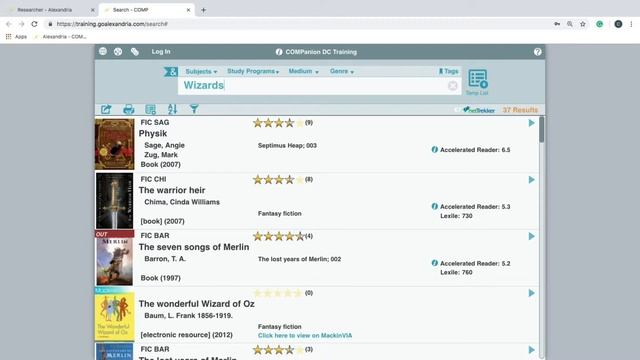The height and width of the screenshot is (360, 640).
Task: Click the star rating for The warrior heir
Action: click(278, 179)
